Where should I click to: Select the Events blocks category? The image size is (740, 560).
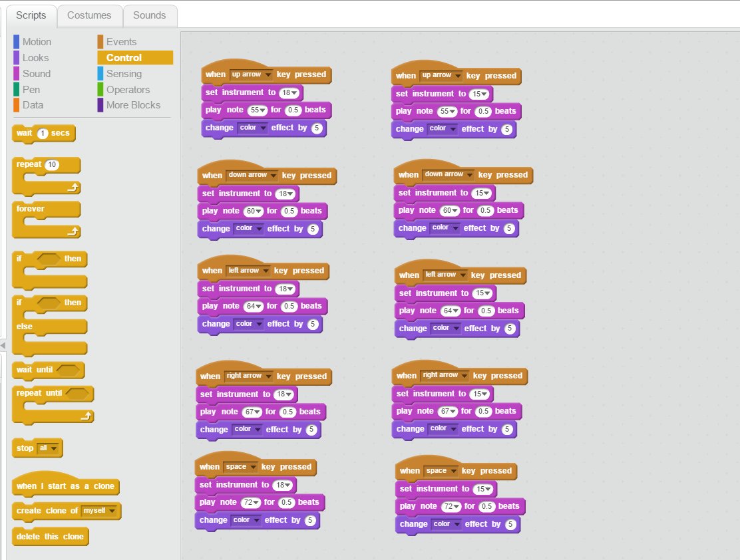tap(121, 42)
